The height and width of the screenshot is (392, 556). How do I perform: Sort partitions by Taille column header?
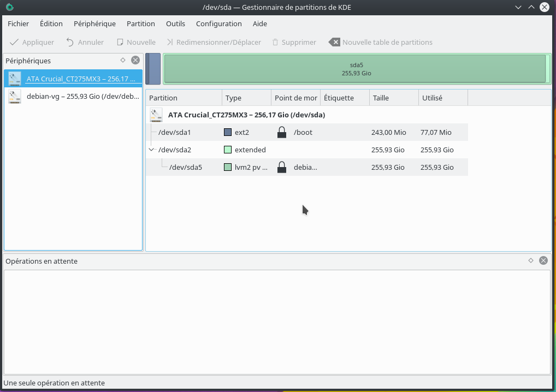click(393, 98)
